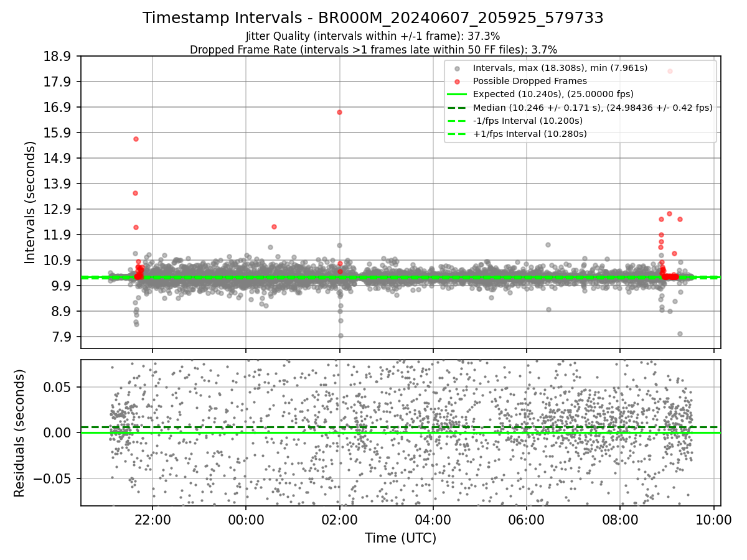The image size is (747, 560).
Task: Click the red dot legend marker for dropped frames
Action: pyautogui.click(x=458, y=82)
